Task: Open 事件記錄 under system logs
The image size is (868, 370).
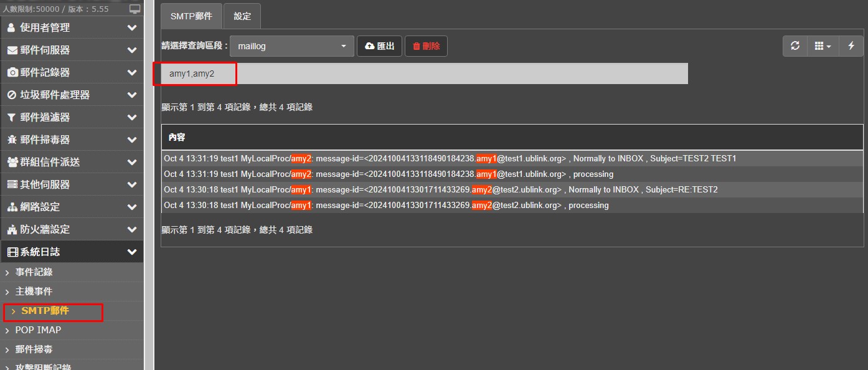Action: tap(34, 272)
